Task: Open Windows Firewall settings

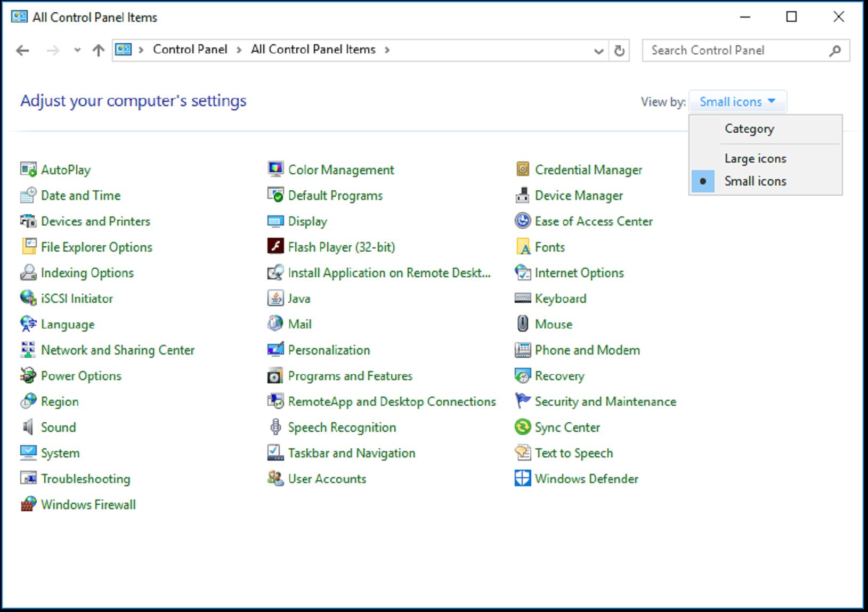Action: (x=88, y=504)
